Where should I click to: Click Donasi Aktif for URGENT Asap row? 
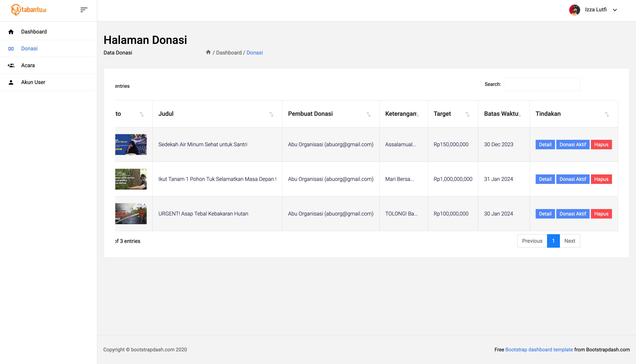(572, 214)
